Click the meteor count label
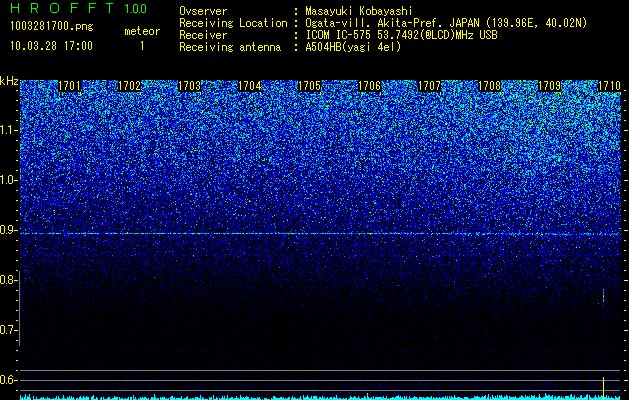The image size is (629, 400). click(142, 31)
